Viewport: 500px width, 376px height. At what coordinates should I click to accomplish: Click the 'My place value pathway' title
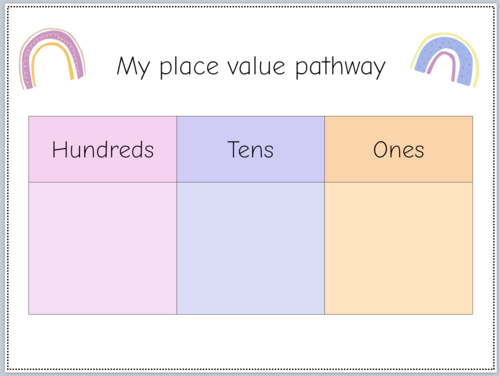pos(251,66)
